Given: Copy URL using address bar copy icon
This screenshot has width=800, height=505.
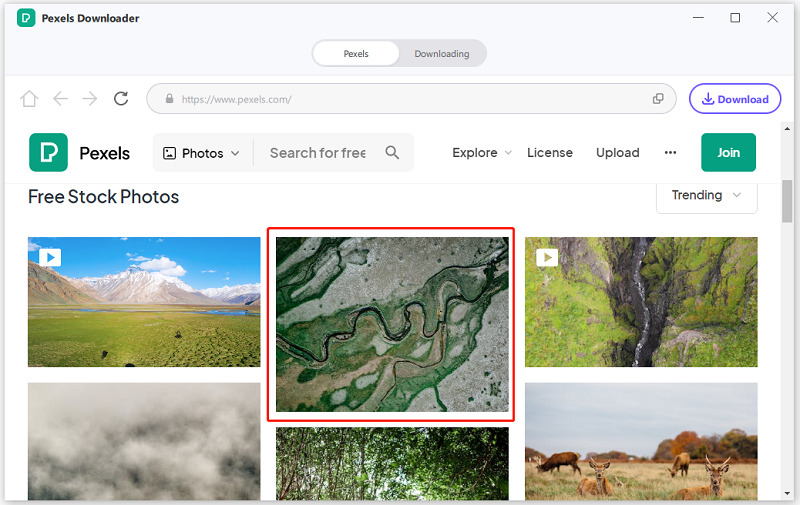Looking at the screenshot, I should pos(658,98).
